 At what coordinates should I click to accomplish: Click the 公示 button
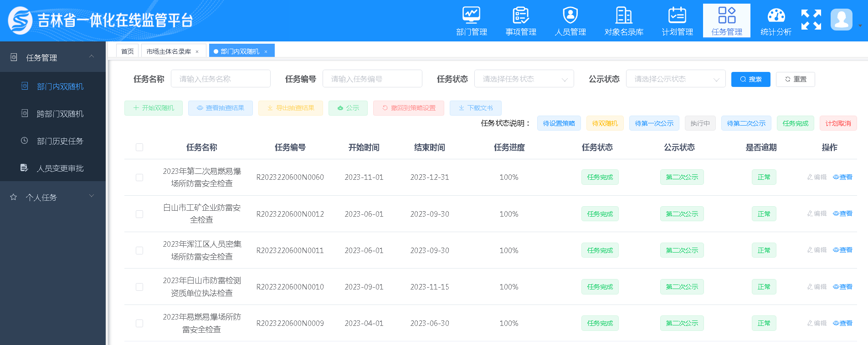click(x=348, y=108)
